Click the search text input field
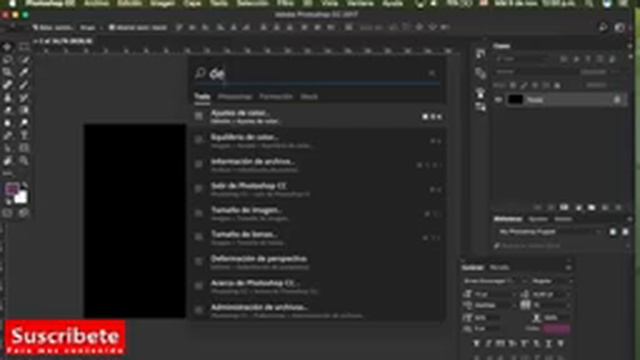 318,73
